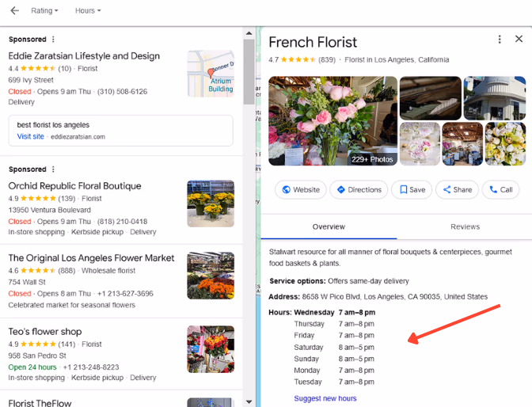The width and height of the screenshot is (532, 407).
Task: Click the (839) reviews count
Action: (x=327, y=60)
